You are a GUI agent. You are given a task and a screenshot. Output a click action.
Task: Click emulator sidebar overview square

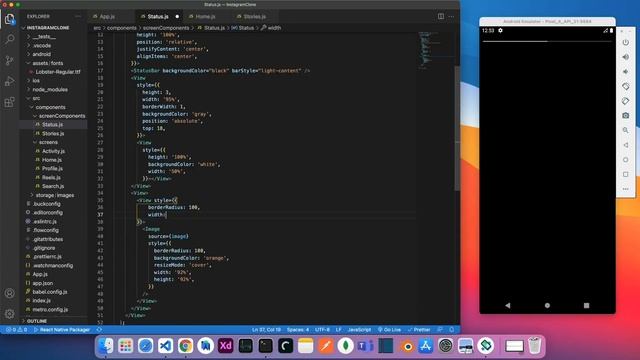pyautogui.click(x=625, y=175)
